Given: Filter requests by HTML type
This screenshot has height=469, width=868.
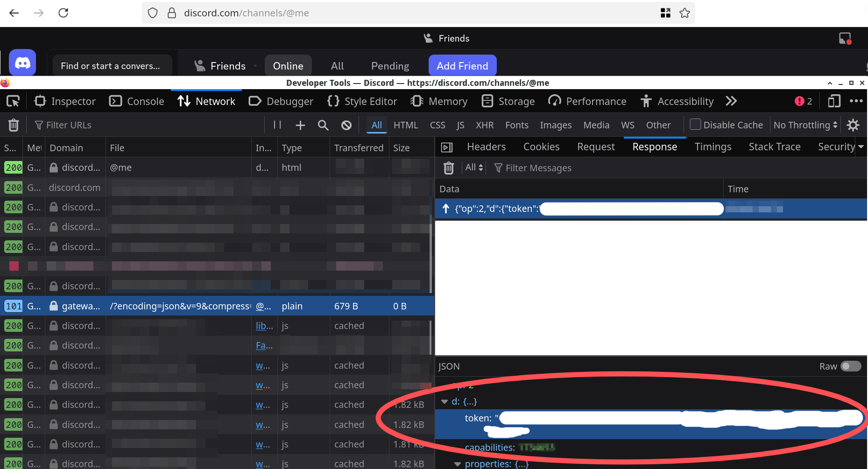Looking at the screenshot, I should pos(406,125).
